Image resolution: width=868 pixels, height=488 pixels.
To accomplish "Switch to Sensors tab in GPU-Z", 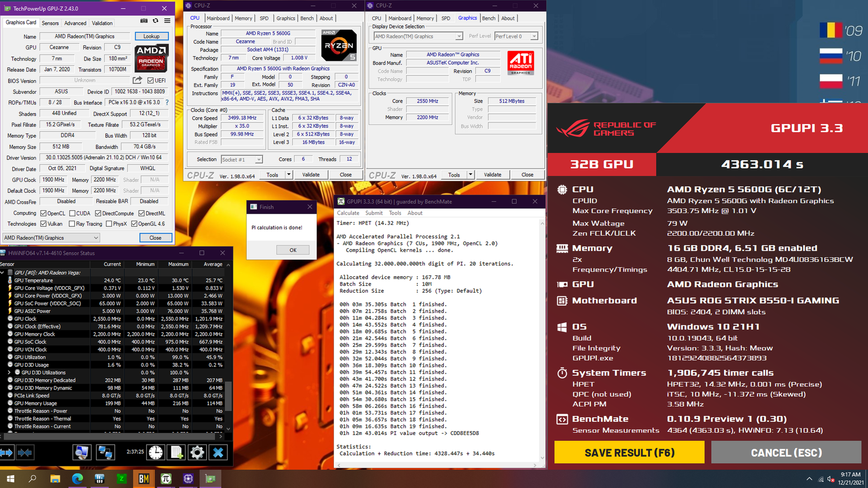I will pos(50,23).
